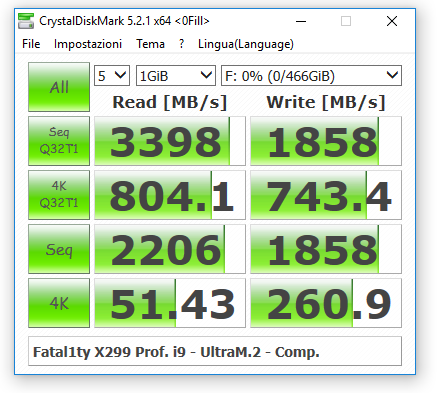Select the Seq read result 2206

point(170,249)
